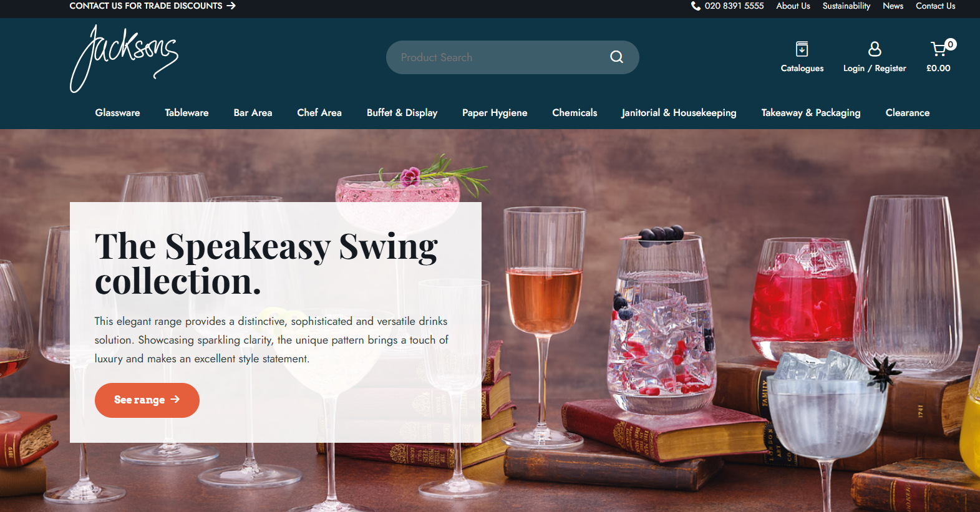Open Takeaway & Packaging category

pyautogui.click(x=811, y=113)
